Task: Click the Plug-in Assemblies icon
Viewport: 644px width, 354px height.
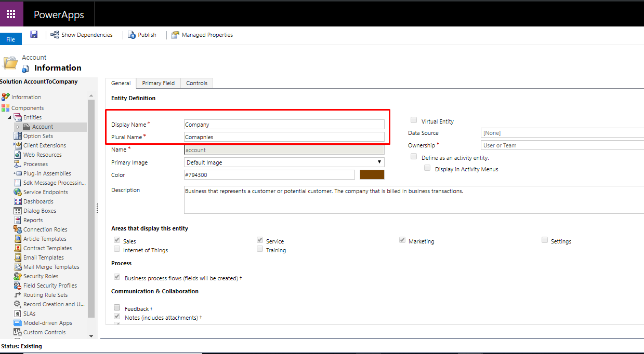Action: pos(18,173)
